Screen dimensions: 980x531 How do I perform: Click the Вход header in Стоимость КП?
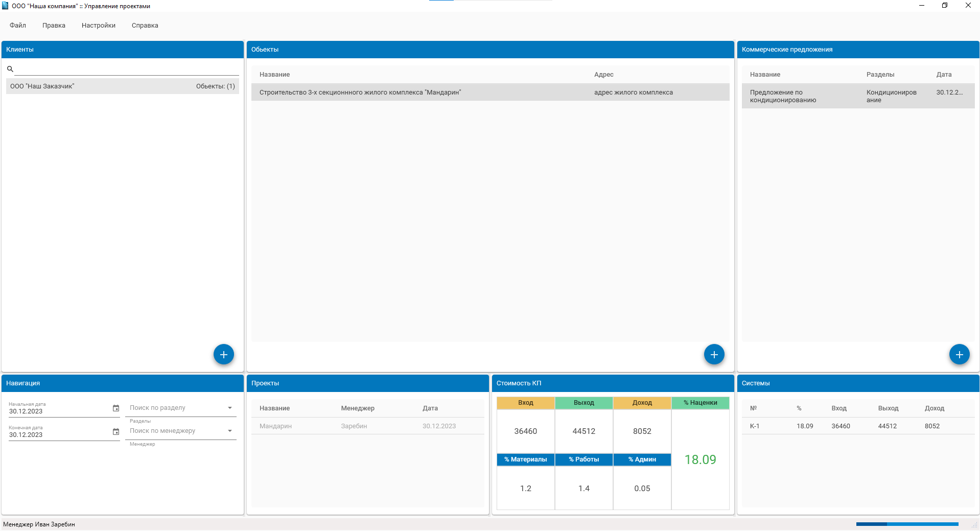click(x=526, y=403)
